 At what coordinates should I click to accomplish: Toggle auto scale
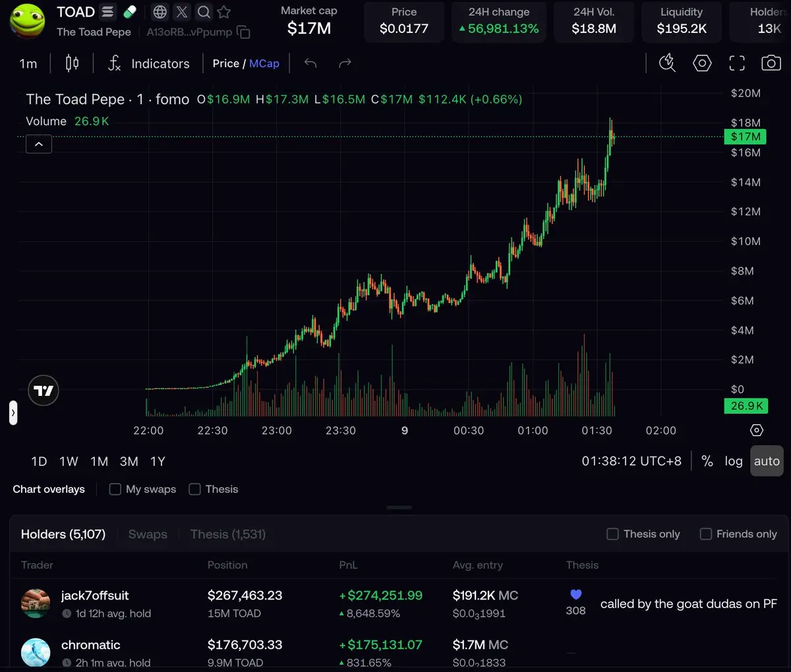coord(767,461)
